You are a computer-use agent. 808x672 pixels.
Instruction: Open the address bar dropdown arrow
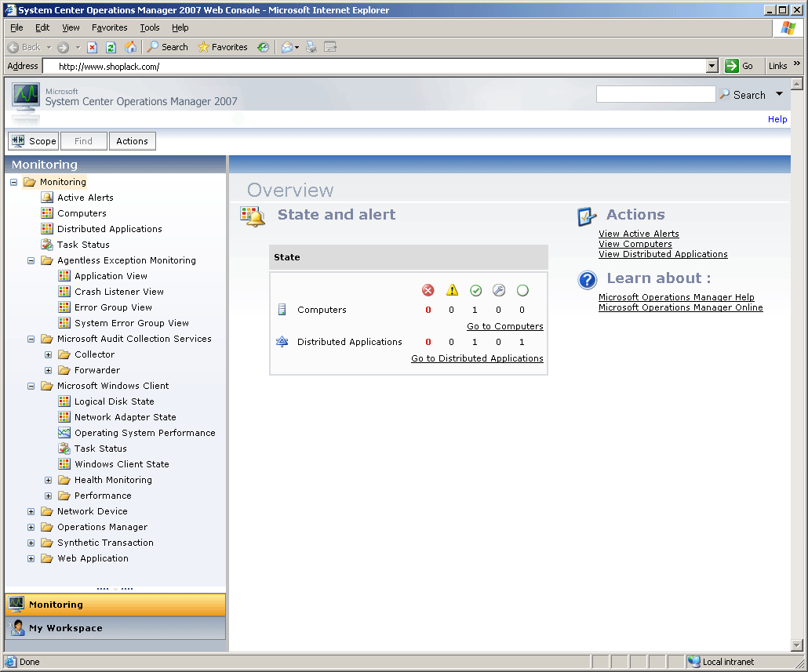click(712, 66)
